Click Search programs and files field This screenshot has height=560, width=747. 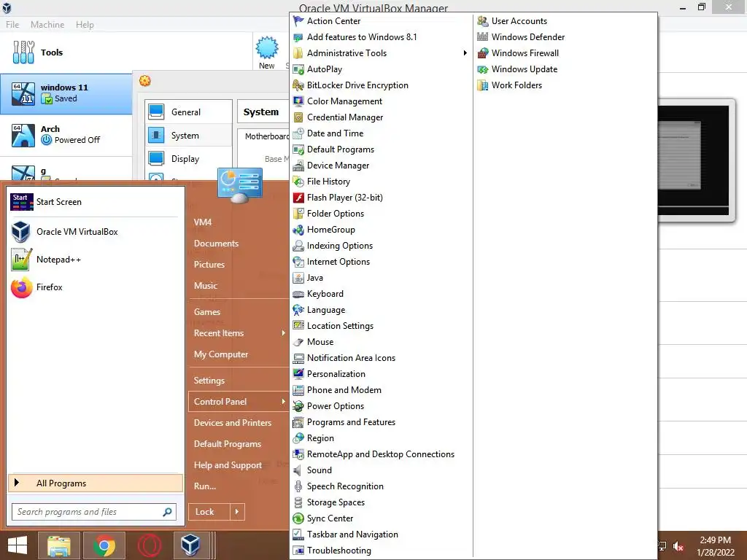(94, 512)
